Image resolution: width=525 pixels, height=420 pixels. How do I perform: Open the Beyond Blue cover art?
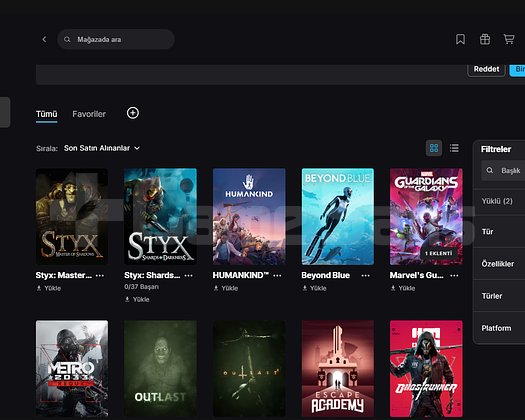coord(338,216)
